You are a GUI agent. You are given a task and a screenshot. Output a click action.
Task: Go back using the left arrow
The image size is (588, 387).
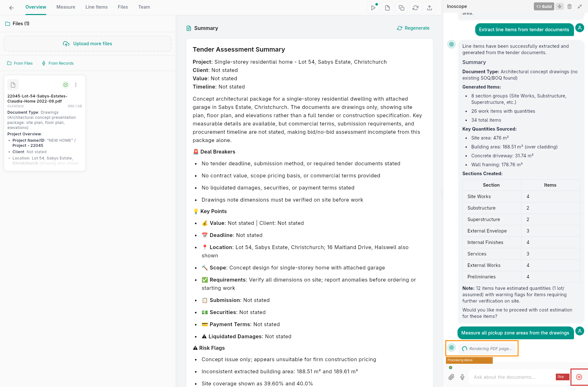pos(11,8)
